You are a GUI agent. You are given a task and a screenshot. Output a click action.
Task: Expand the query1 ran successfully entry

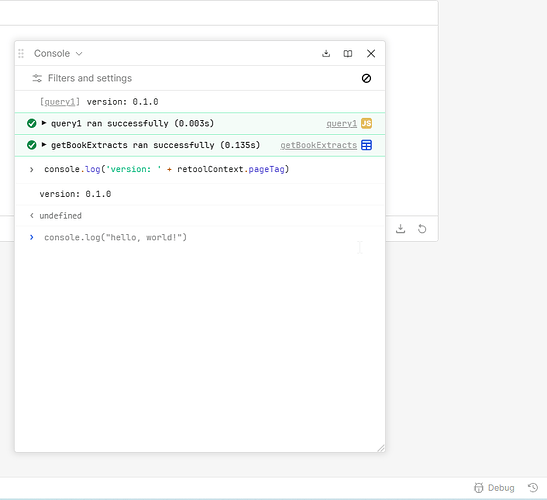[44, 123]
